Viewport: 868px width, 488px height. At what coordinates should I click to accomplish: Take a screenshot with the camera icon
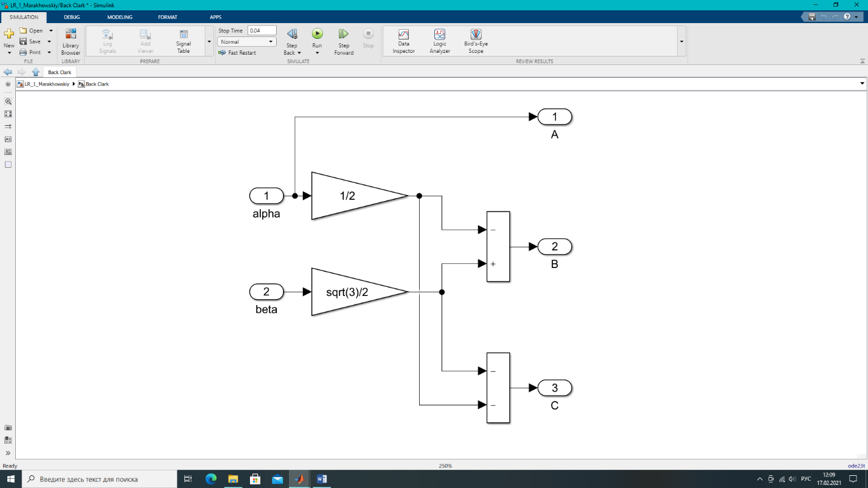click(8, 428)
